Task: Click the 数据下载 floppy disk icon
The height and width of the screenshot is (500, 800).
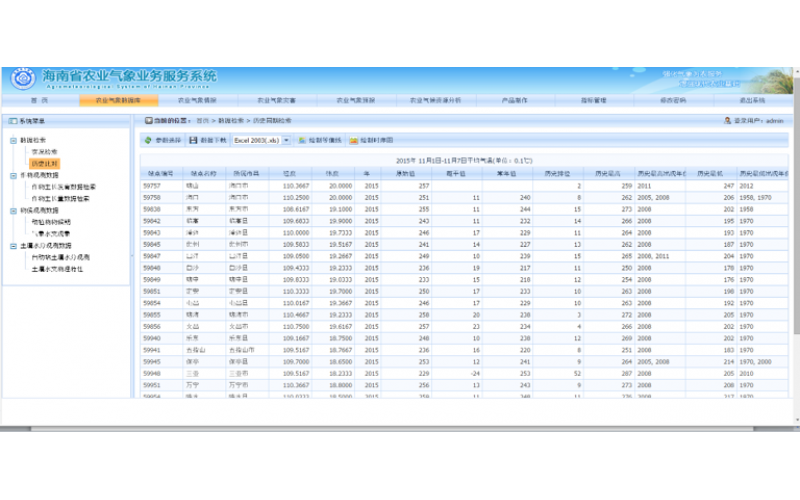Action: (193, 141)
